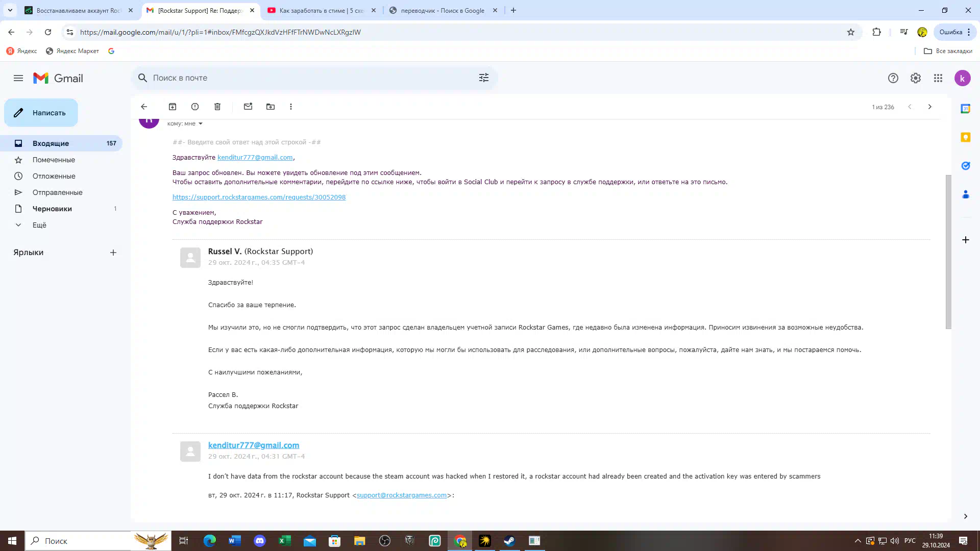The image size is (980, 551).
Task: Reload the current page
Action: click(48, 32)
